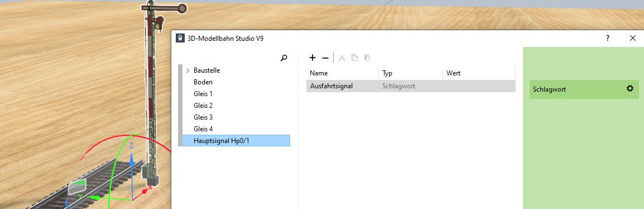Click the green Y axis gizmo arrow
Viewport: 644px width, 209px height.
94,198
